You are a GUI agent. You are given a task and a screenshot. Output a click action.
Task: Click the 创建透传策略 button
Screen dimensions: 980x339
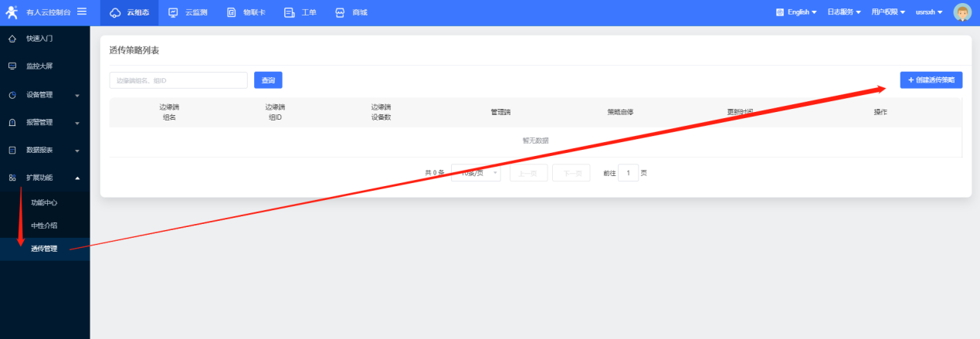click(x=931, y=80)
